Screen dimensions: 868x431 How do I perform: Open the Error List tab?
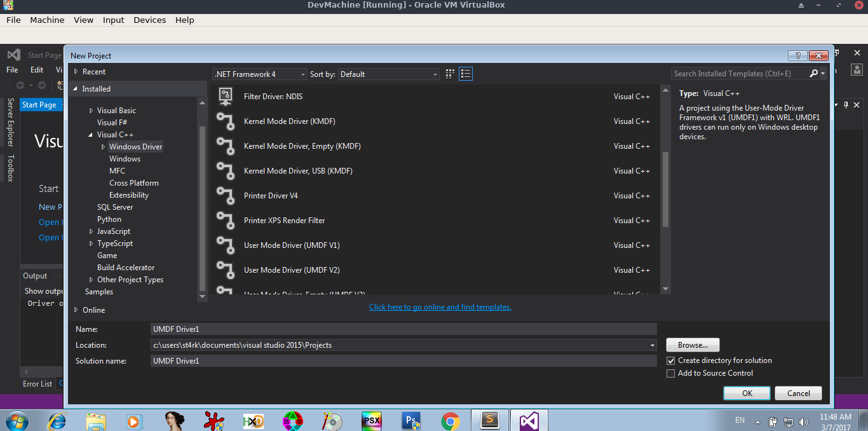(x=37, y=384)
